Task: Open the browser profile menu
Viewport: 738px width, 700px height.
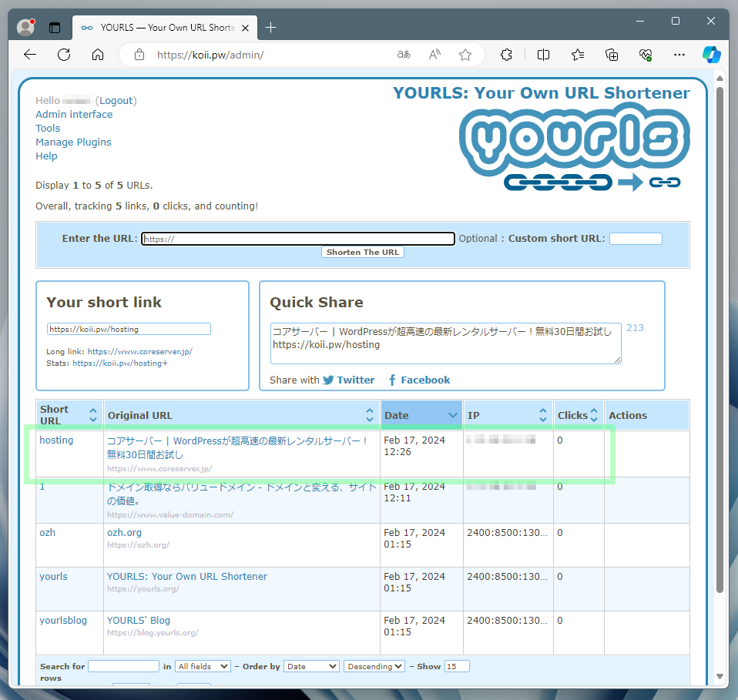Action: pyautogui.click(x=26, y=27)
